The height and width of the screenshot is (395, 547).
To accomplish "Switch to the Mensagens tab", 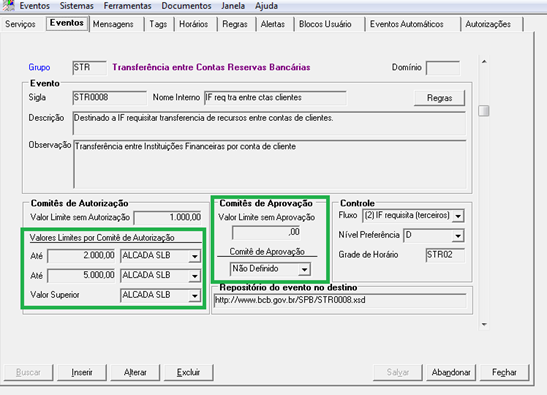I will (x=113, y=24).
